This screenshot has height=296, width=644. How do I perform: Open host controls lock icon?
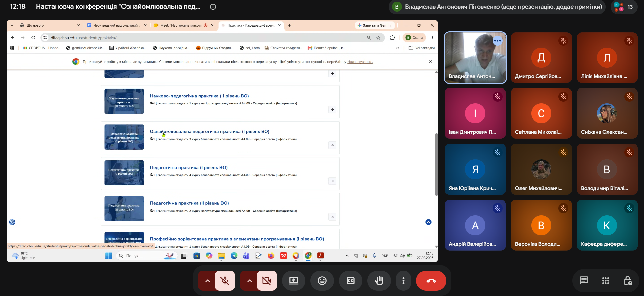[628, 281]
